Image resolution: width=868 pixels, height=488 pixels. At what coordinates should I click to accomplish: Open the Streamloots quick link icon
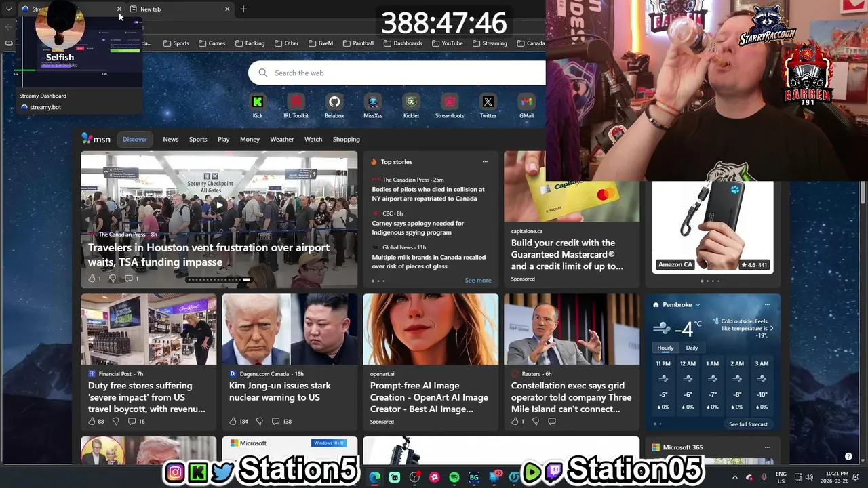tap(450, 102)
